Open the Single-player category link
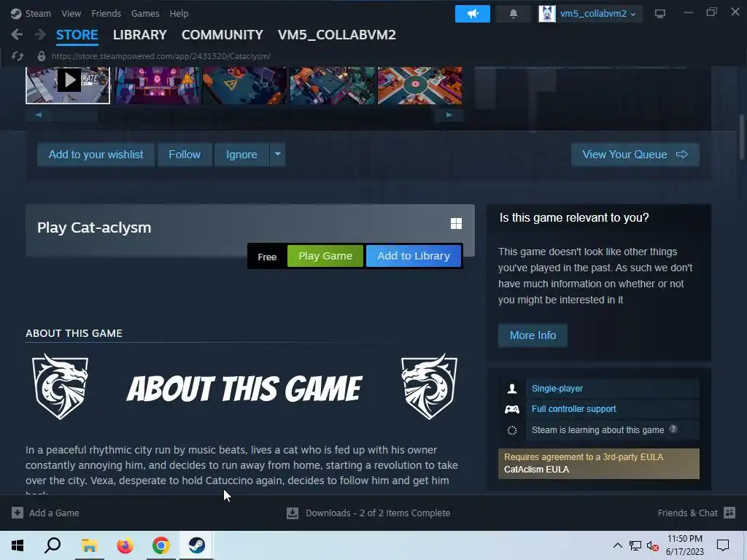The image size is (747, 560). (557, 389)
